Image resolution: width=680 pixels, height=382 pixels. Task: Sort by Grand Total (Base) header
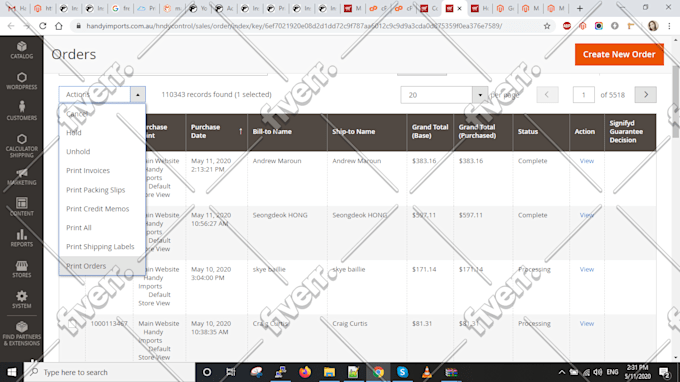[x=430, y=131]
